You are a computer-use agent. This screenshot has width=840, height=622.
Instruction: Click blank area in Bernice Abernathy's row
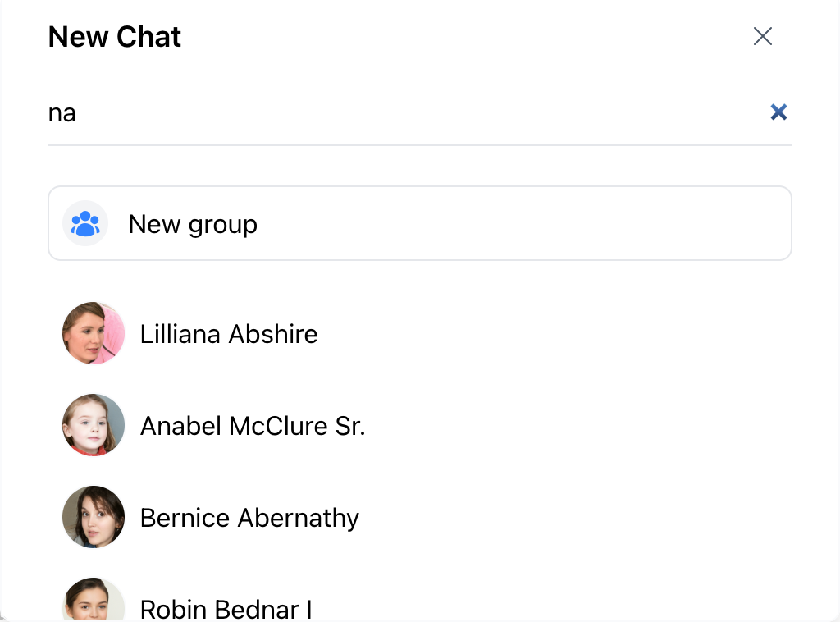pos(575,517)
